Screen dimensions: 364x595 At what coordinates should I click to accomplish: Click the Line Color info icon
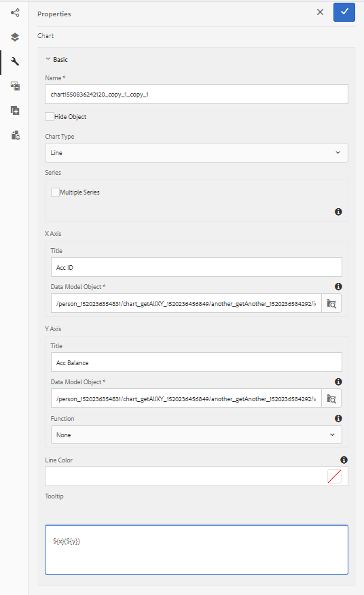(344, 460)
